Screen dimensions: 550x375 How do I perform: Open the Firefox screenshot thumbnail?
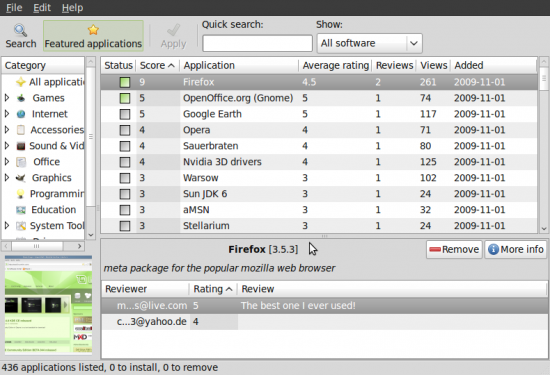48,304
